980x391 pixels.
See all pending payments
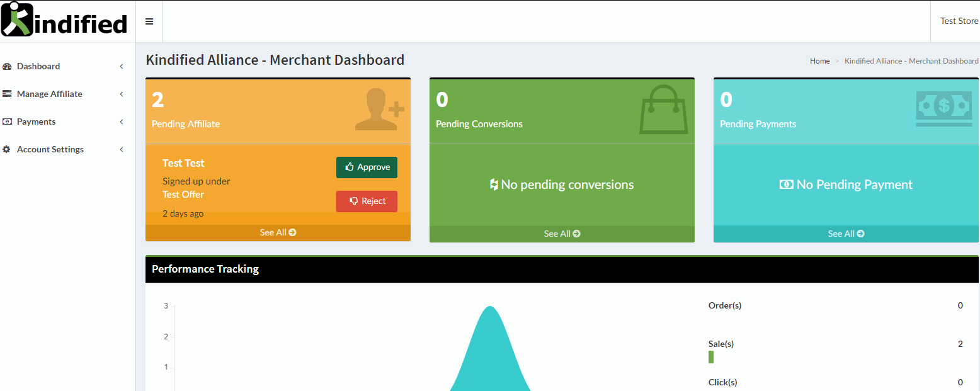coord(846,234)
